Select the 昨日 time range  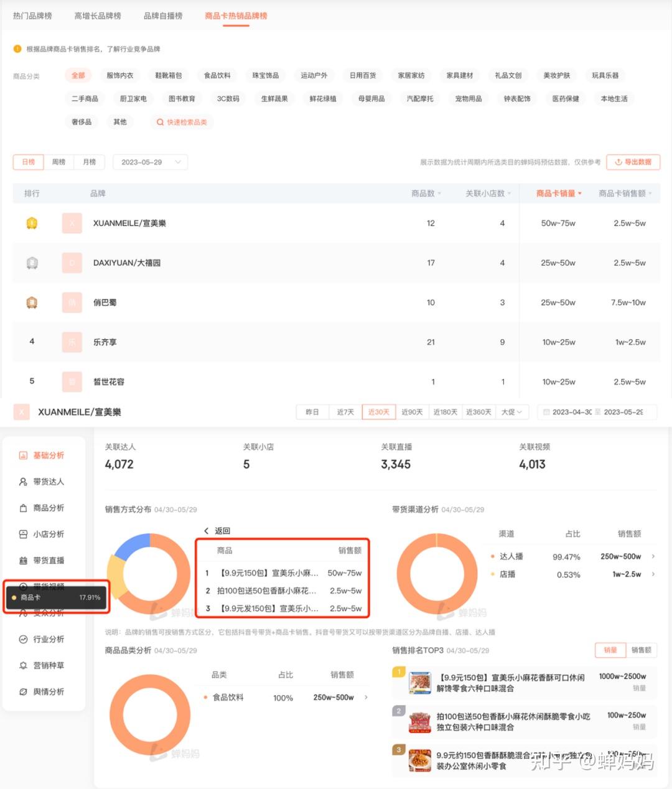[x=312, y=412]
